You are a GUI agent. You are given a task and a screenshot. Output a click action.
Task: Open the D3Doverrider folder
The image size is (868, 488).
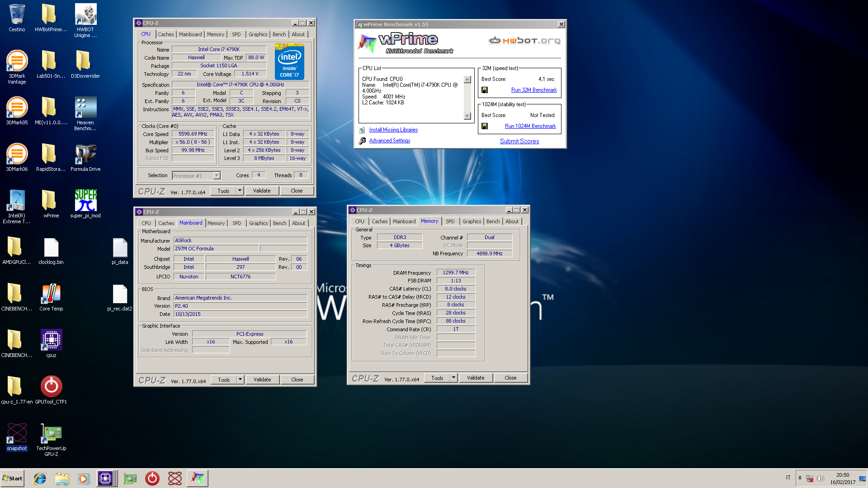85,64
